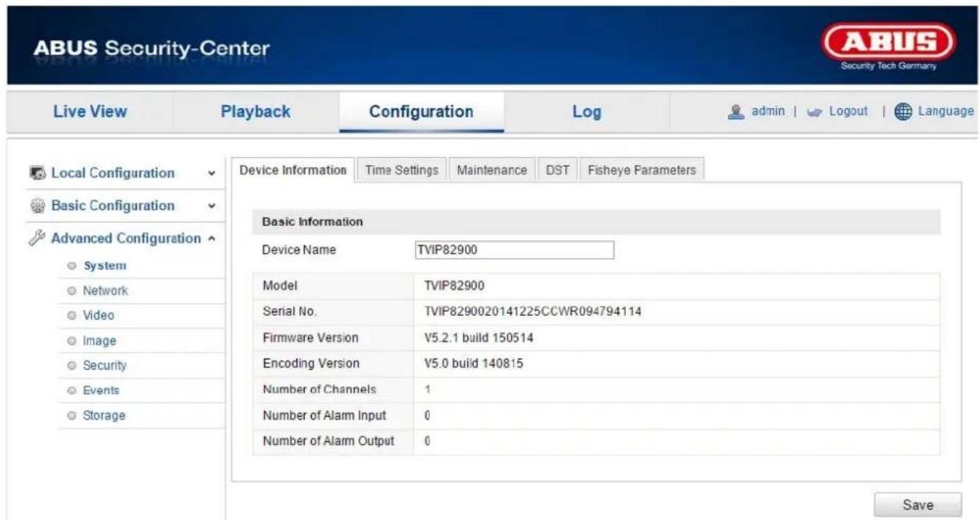The image size is (980, 520).
Task: Click the Number of Channels label
Action: click(320, 389)
